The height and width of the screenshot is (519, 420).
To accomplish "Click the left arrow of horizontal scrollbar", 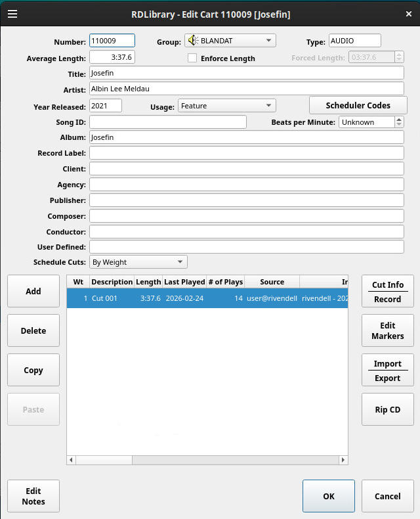I will [71, 460].
